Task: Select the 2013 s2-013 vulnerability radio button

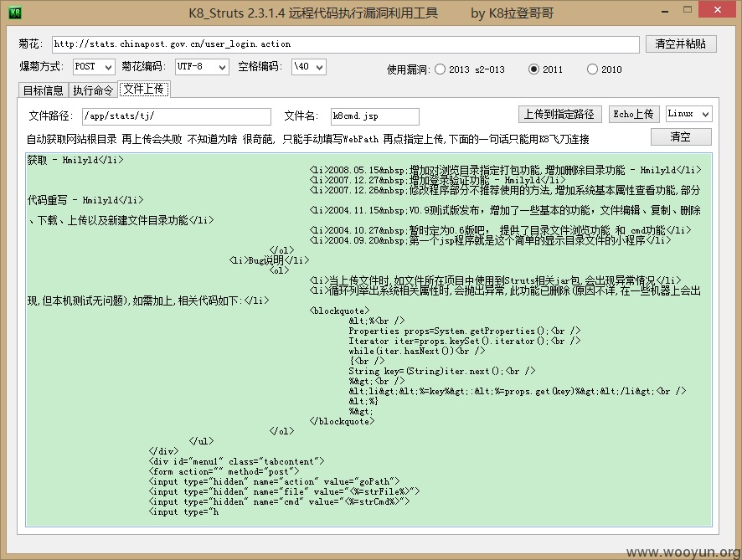Action: click(440, 69)
